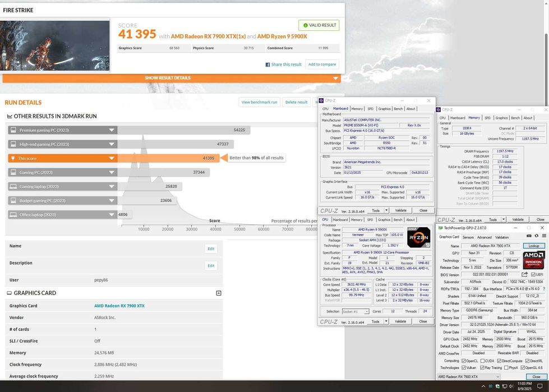
Task: Open Graphics tab in the CPU-Z processor window
Action: [x=384, y=220]
